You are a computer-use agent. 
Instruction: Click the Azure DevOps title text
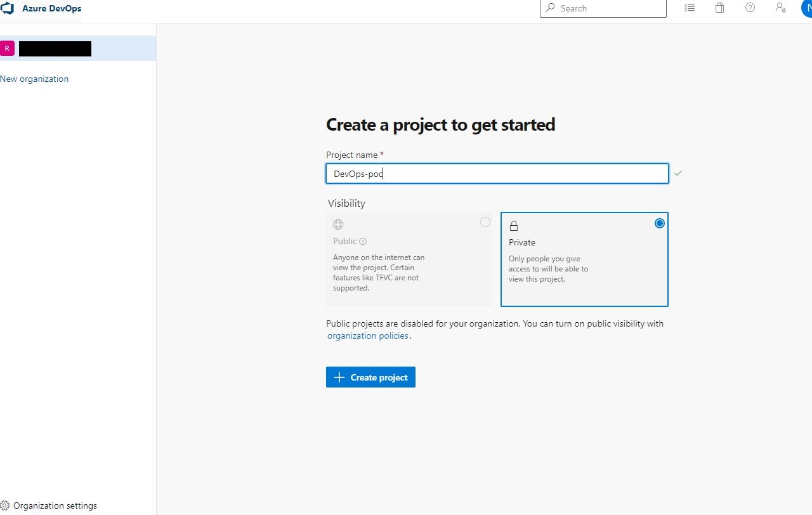[x=52, y=8]
